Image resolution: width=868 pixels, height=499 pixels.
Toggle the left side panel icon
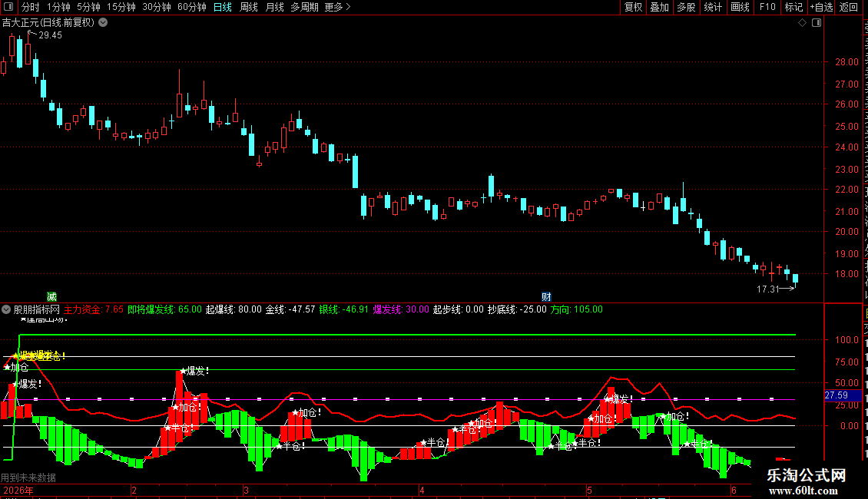[x=8, y=7]
